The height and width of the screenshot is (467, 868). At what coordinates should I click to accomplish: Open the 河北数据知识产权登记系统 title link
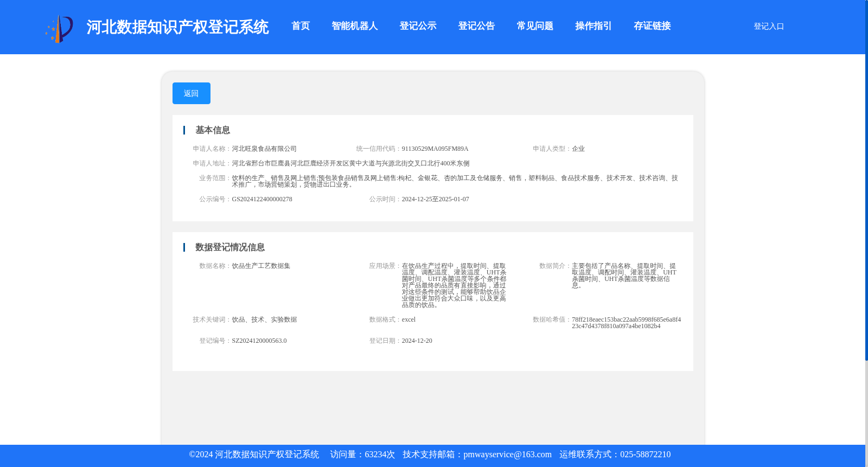point(177,27)
